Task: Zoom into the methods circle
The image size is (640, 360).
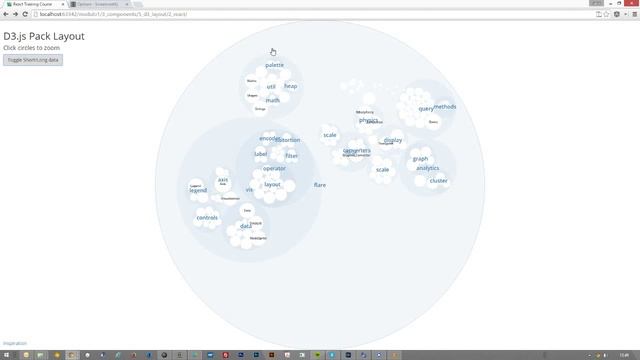Action: pos(445,107)
